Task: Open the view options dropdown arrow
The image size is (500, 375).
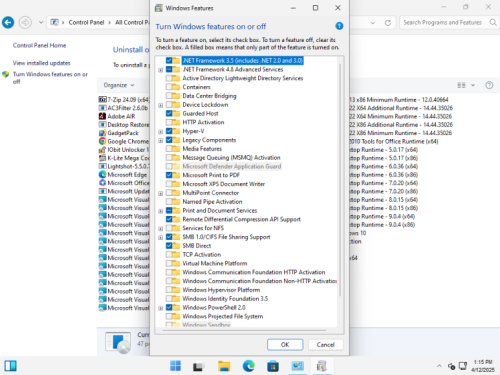Action: [x=473, y=85]
